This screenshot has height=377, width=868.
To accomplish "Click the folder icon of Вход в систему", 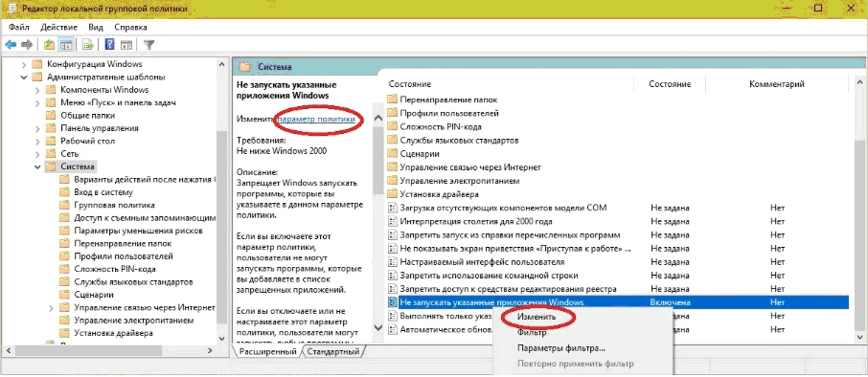I will (x=64, y=192).
